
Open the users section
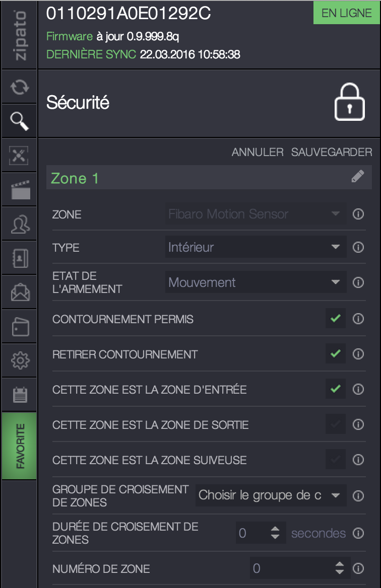[x=19, y=224]
